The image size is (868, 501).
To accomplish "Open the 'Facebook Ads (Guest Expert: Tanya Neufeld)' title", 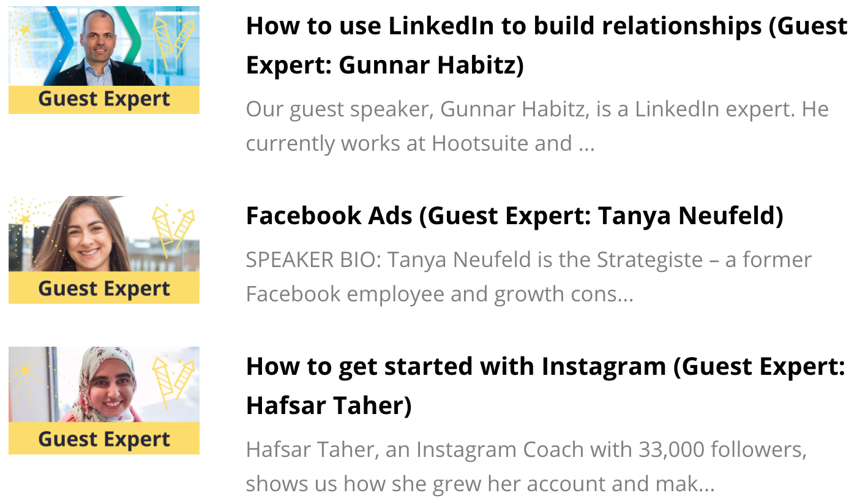I will pyautogui.click(x=514, y=216).
